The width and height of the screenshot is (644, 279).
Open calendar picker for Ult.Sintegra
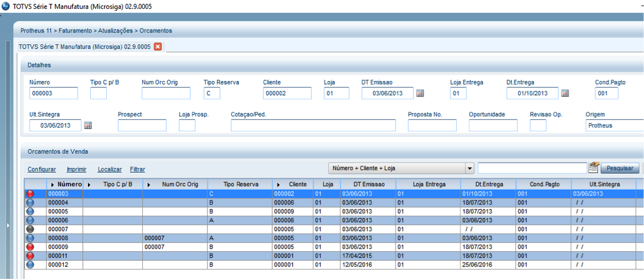(88, 125)
